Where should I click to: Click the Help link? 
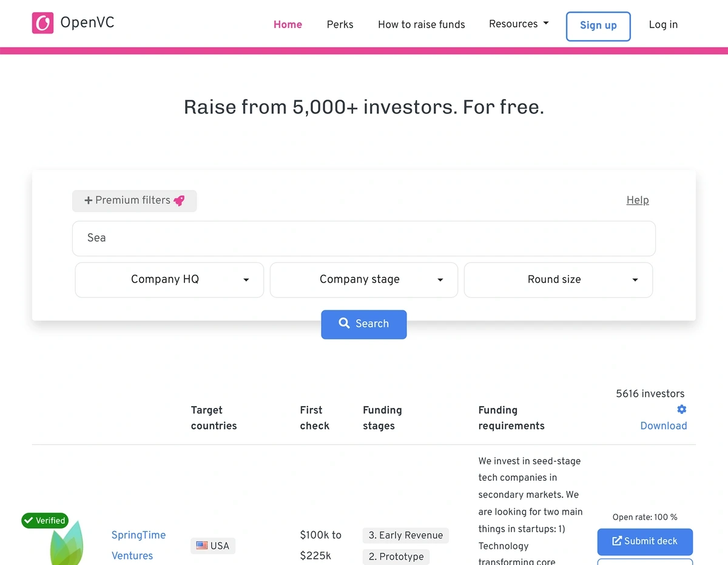(x=638, y=200)
